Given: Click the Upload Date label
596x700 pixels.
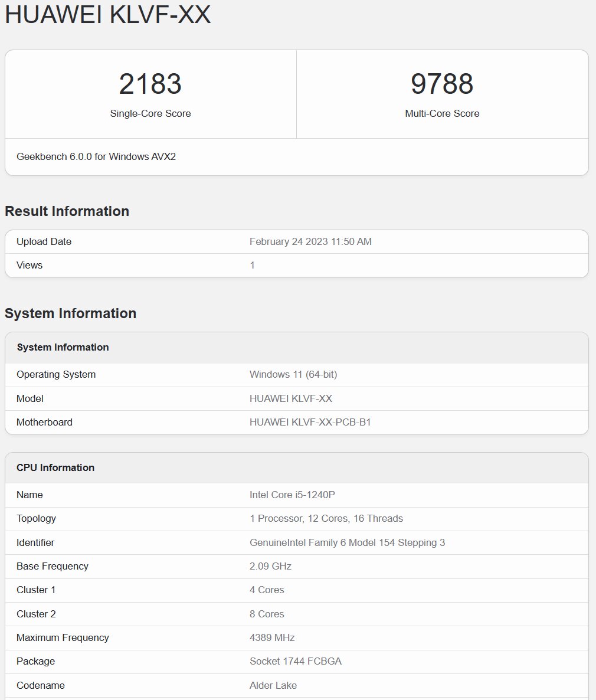Looking at the screenshot, I should (x=44, y=241).
